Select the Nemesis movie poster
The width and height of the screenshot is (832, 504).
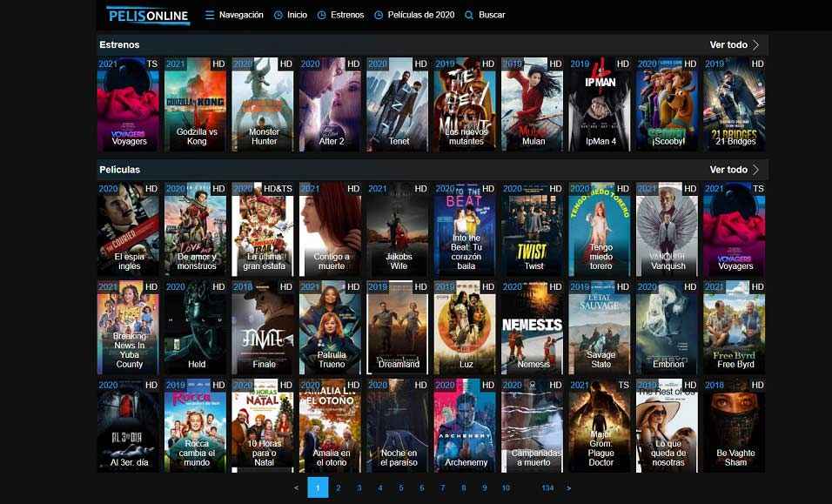pyautogui.click(x=533, y=327)
